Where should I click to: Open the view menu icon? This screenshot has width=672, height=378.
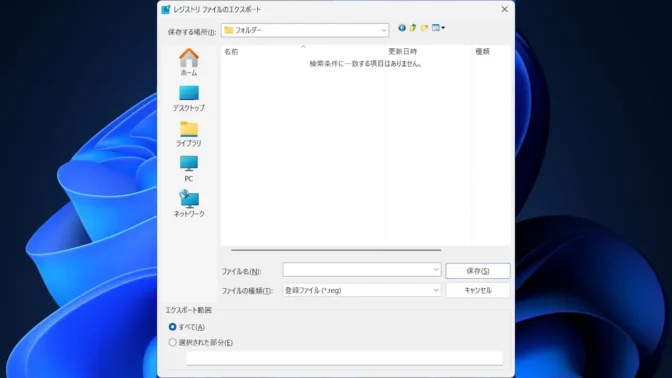coord(438,28)
